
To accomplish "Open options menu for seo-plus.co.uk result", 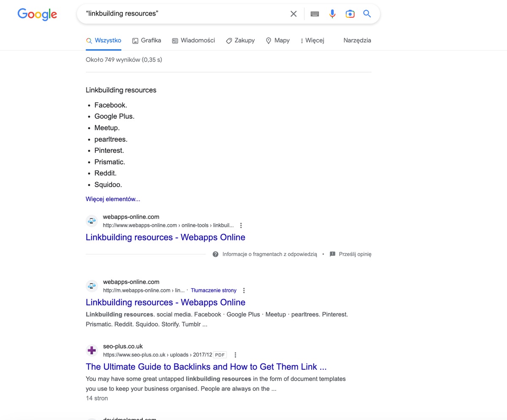I will (235, 355).
